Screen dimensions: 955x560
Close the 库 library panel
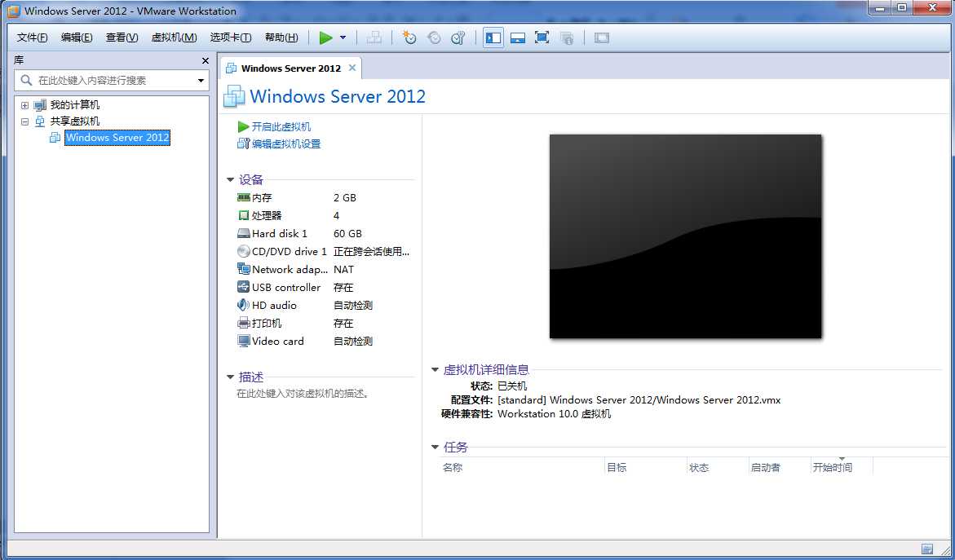206,61
